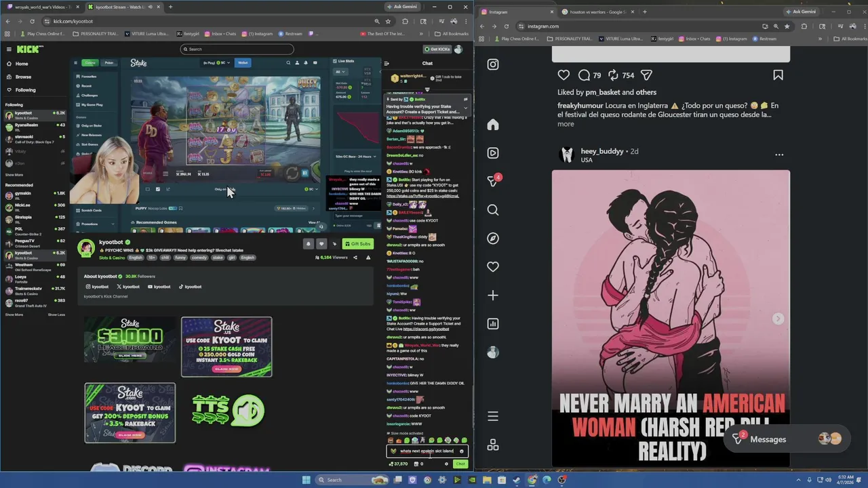Open Instagram notifications heart icon
Screen dimensions: 868x488
click(493, 267)
